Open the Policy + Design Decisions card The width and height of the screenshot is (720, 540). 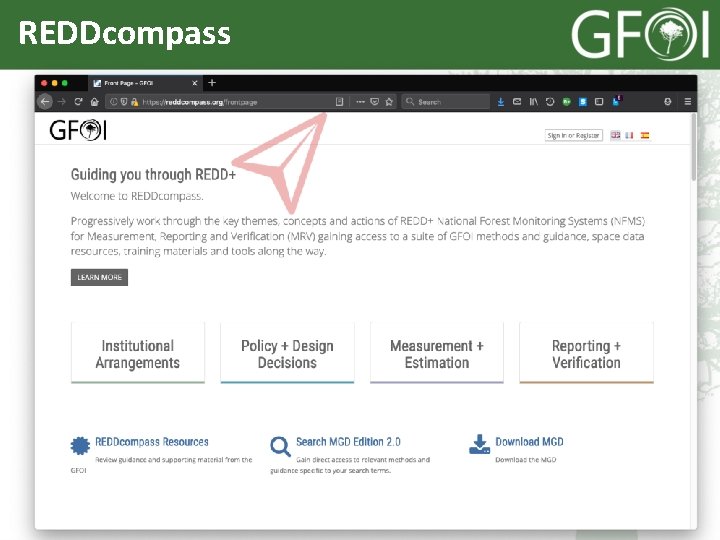click(x=287, y=354)
